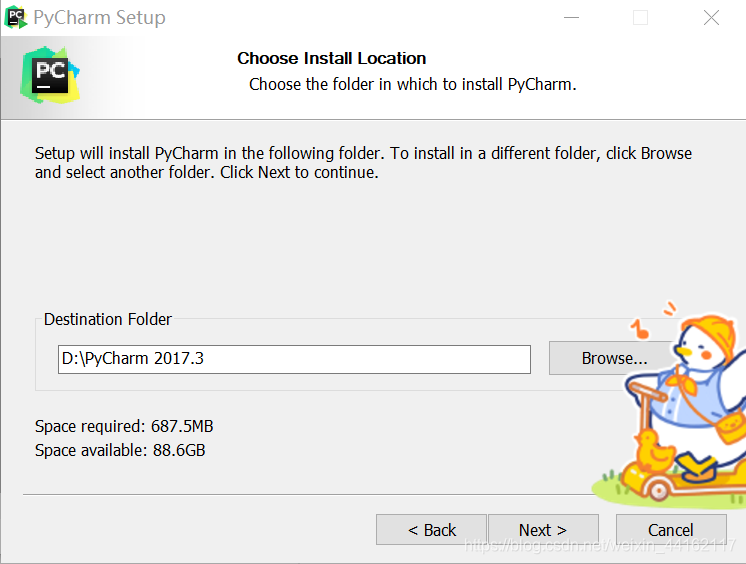Viewport: 746px width, 564px height.
Task: Maximize the PyCharm Setup window
Action: coord(640,18)
